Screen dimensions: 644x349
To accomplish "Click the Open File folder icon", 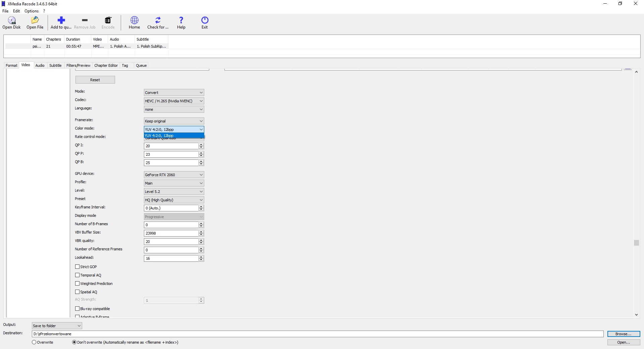I will click(35, 20).
